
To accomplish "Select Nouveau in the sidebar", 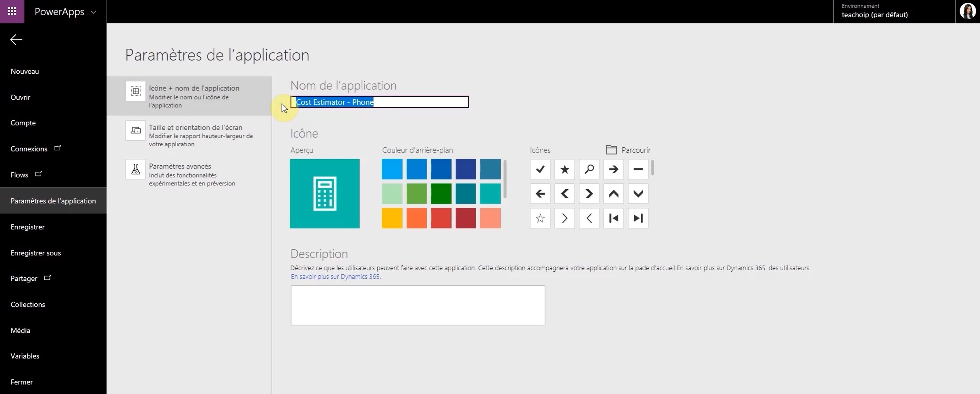I will pyautogui.click(x=25, y=71).
